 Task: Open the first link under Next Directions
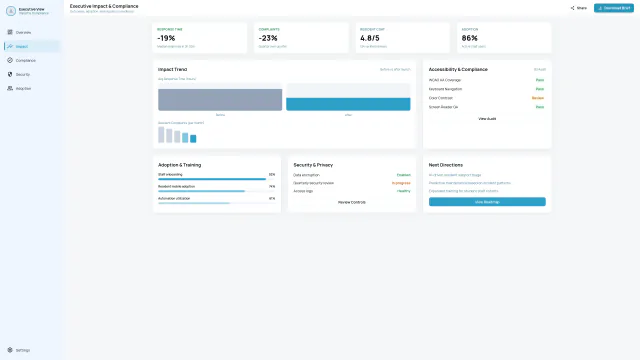coord(455,175)
